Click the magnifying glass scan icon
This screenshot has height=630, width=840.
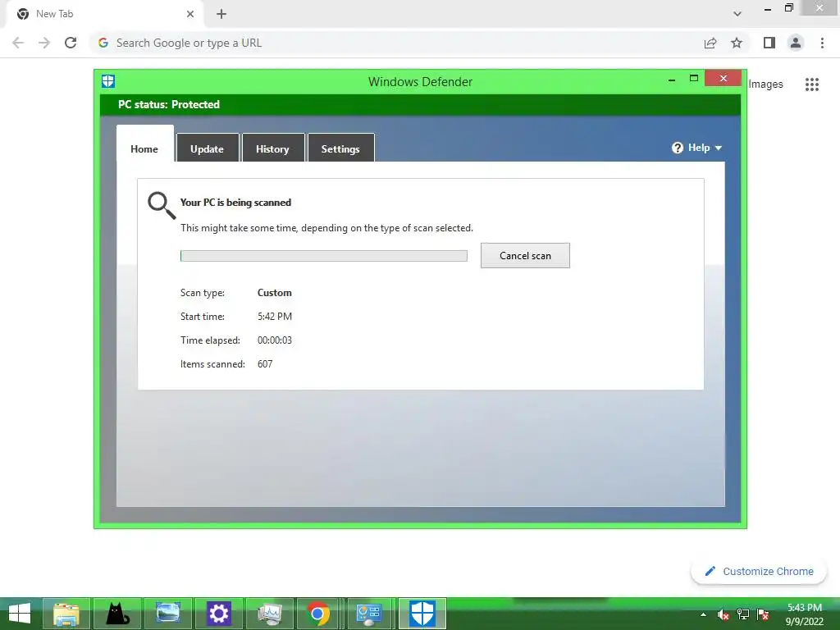162,206
